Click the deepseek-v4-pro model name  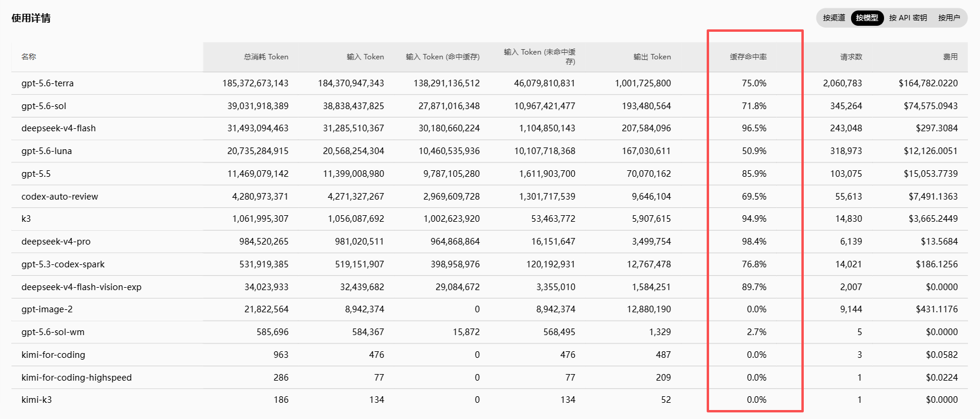(x=56, y=242)
